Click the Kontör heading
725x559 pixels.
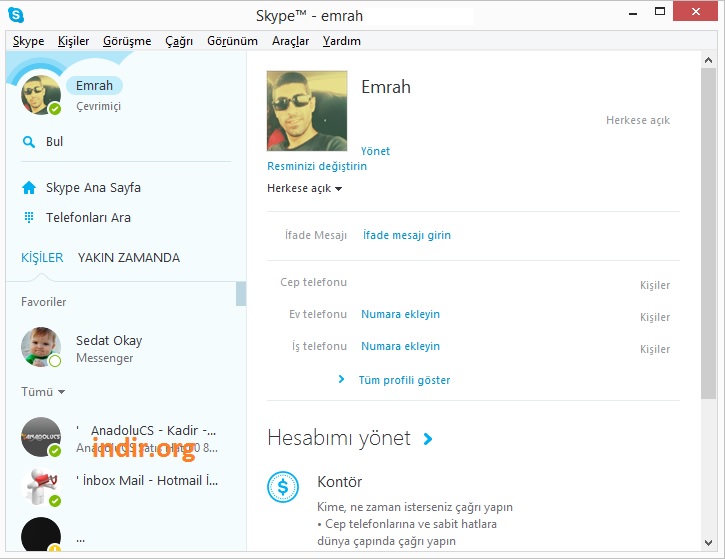click(x=340, y=482)
